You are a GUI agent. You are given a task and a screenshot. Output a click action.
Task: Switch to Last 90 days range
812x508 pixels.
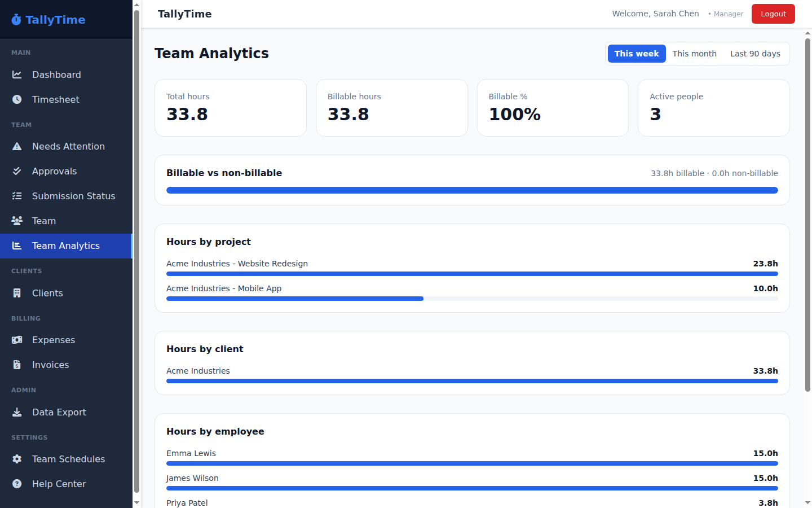click(x=755, y=54)
